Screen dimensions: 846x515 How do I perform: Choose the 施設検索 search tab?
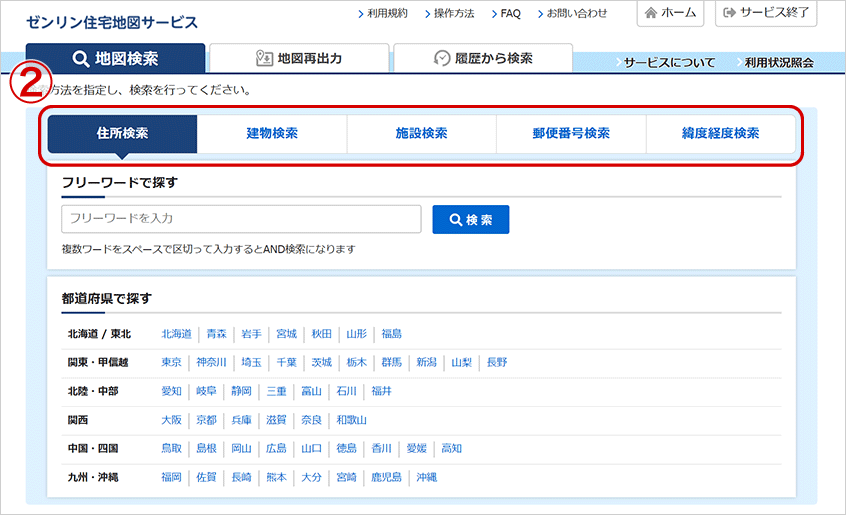(421, 133)
